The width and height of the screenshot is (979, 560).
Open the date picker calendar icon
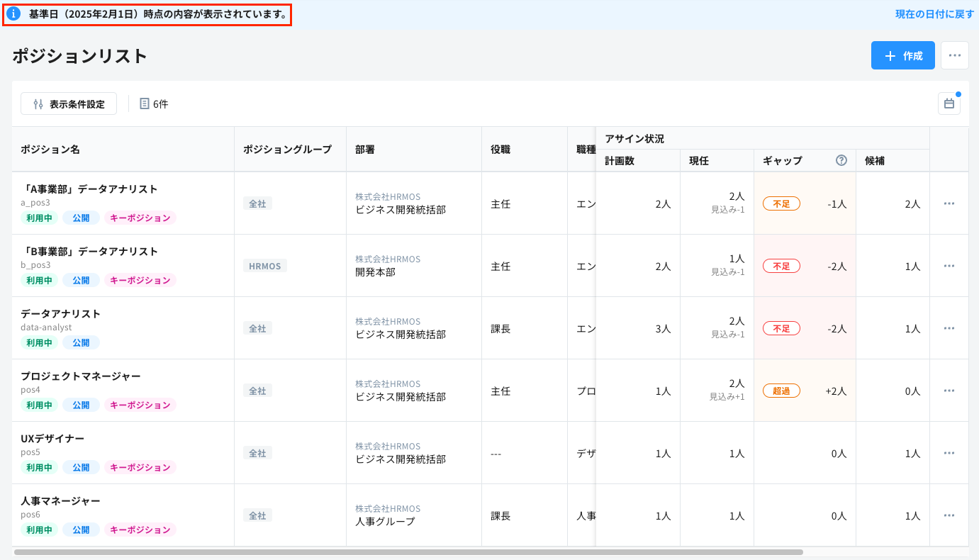(x=949, y=103)
